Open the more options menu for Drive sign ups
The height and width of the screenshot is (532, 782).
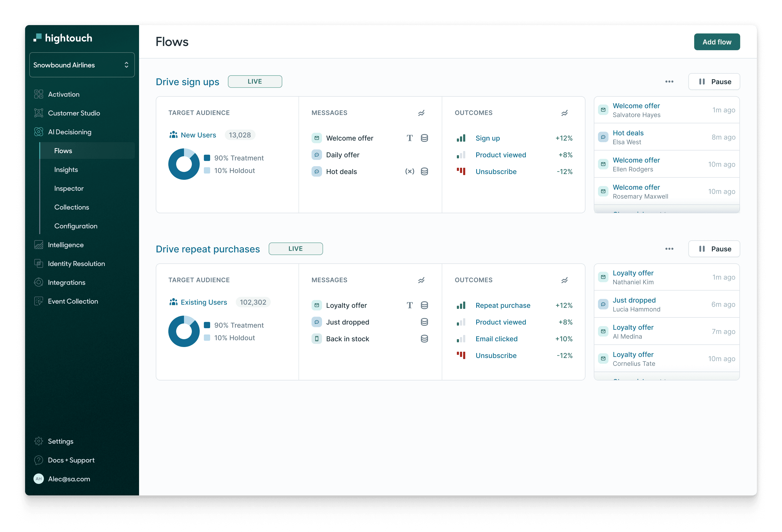(x=669, y=82)
